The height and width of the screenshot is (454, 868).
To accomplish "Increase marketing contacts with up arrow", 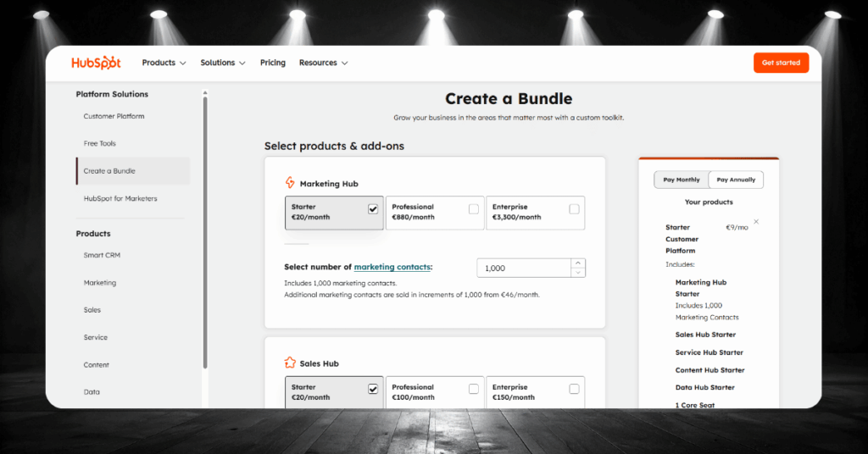I will pyautogui.click(x=578, y=263).
